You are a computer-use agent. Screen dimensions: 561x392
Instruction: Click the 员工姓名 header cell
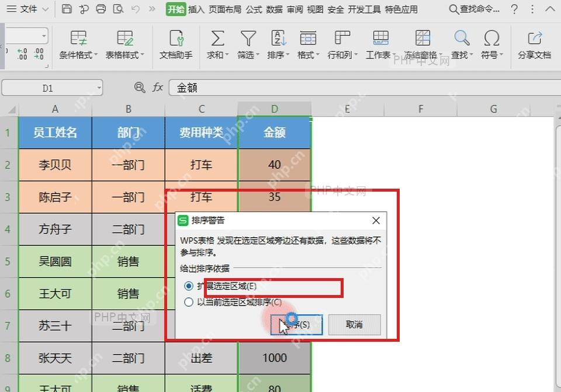(55, 133)
